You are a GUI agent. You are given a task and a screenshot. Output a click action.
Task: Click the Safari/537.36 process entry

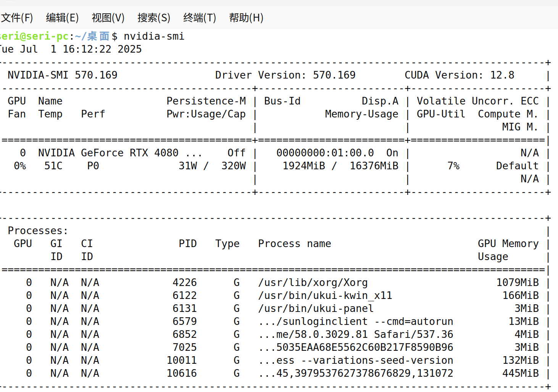(356, 334)
